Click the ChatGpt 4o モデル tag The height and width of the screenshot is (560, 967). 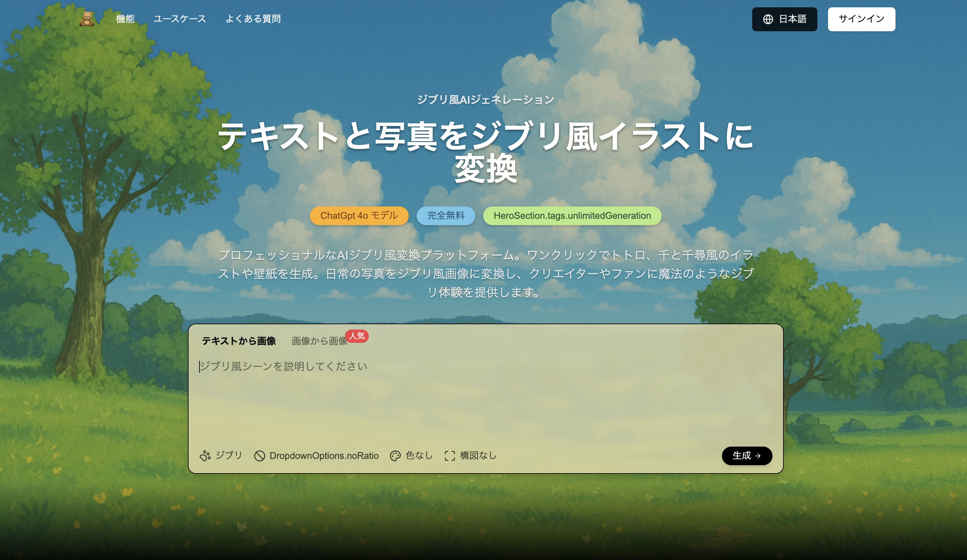(359, 216)
